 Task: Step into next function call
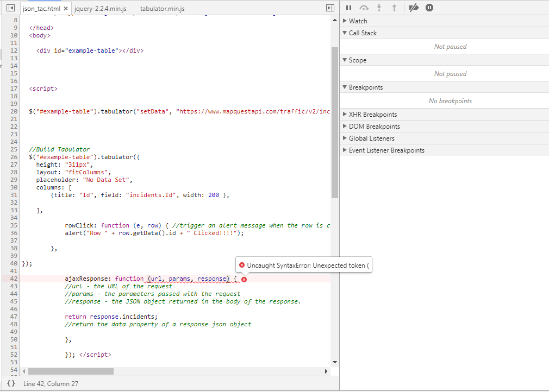[x=379, y=8]
